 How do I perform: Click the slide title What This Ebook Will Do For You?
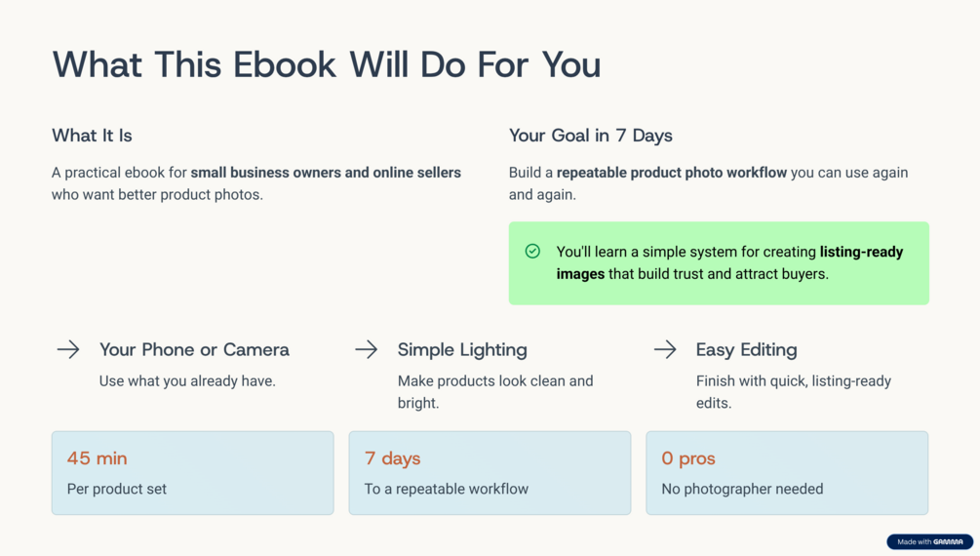point(327,64)
